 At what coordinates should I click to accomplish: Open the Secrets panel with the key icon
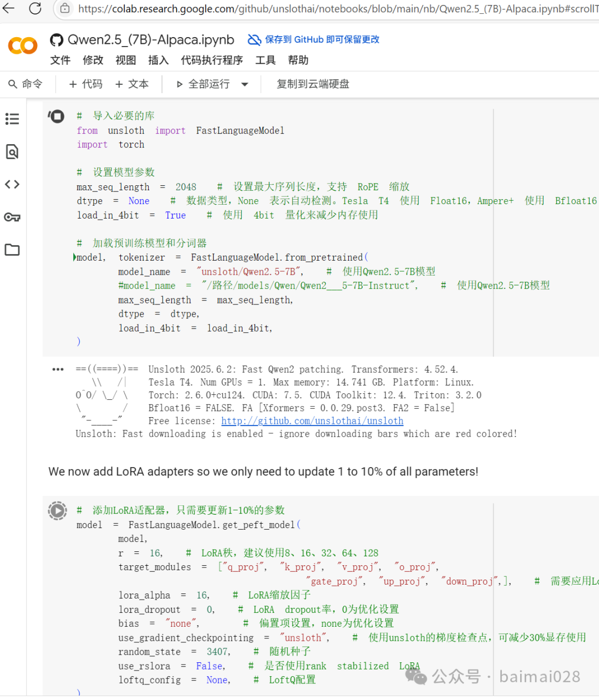(x=12, y=217)
